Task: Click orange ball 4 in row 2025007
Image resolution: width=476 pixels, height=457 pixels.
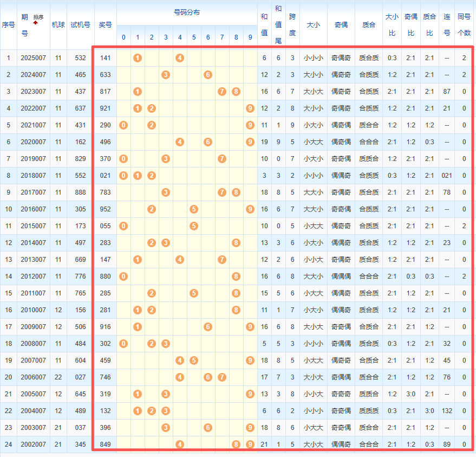Action: click(180, 58)
